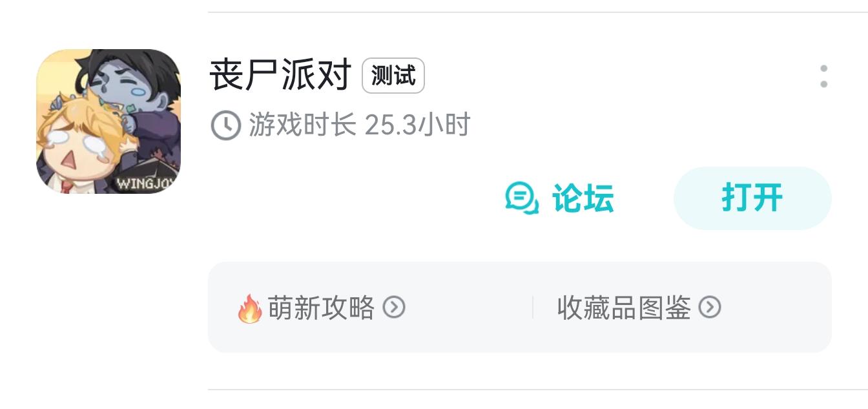Expand the circled arrow after 收藏品图鉴
Image resolution: width=868 pixels, height=409 pixels.
tap(710, 307)
